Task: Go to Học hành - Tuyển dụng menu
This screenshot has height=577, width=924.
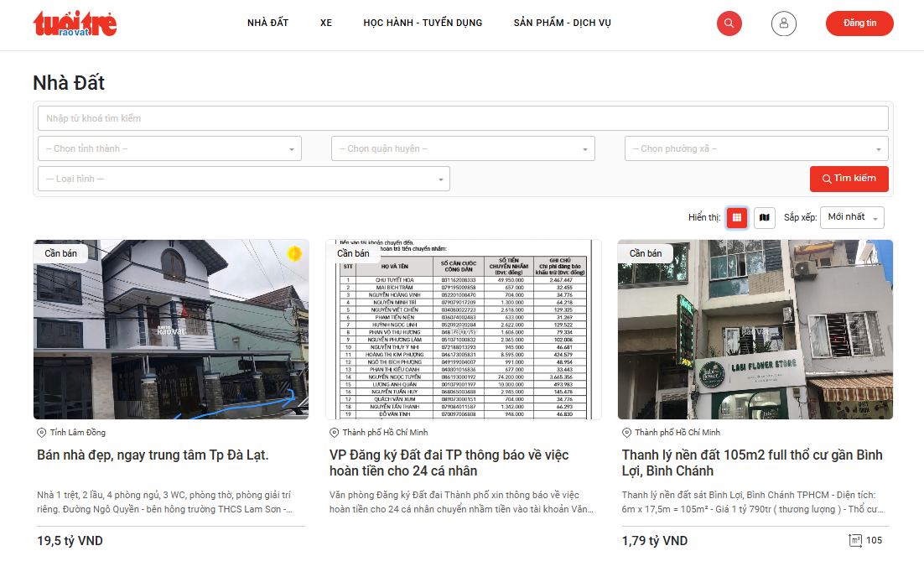Action: click(423, 23)
